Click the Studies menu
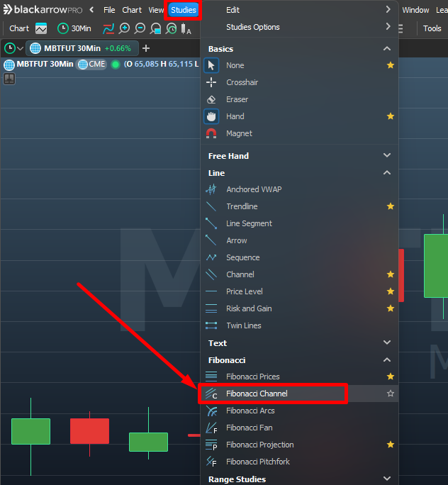 point(184,10)
